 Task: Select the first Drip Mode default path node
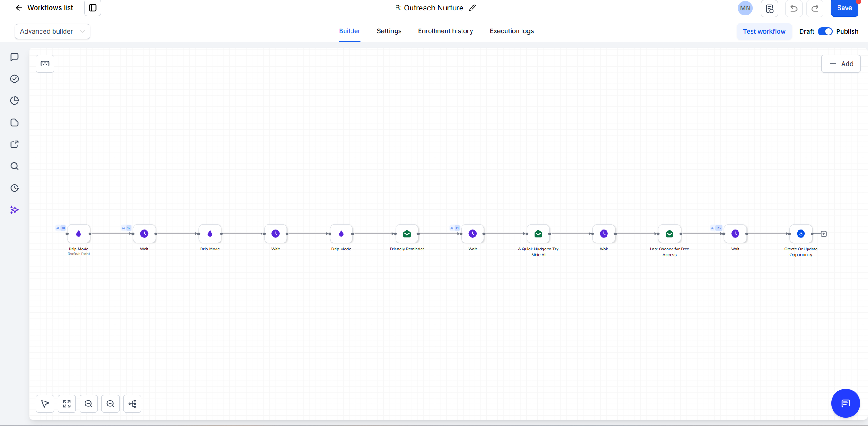click(79, 233)
